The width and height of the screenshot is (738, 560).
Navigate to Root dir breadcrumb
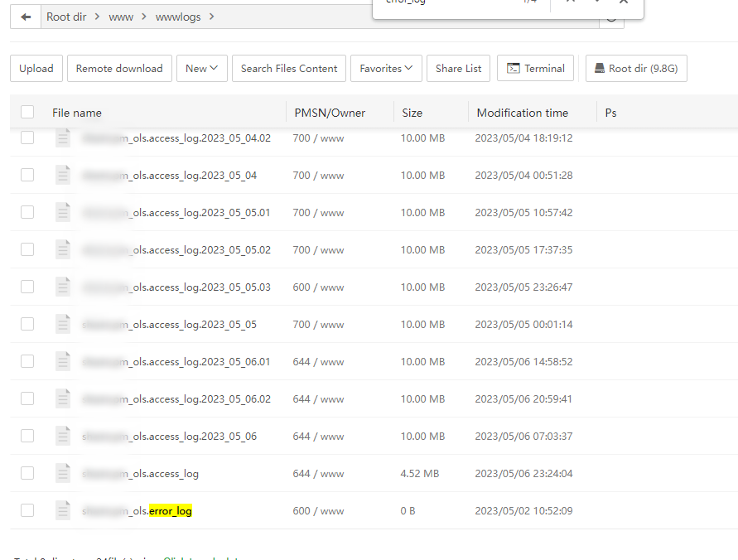click(66, 17)
